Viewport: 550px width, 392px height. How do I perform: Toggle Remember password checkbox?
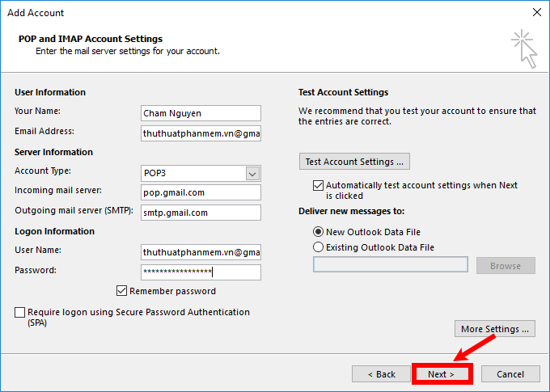(121, 291)
